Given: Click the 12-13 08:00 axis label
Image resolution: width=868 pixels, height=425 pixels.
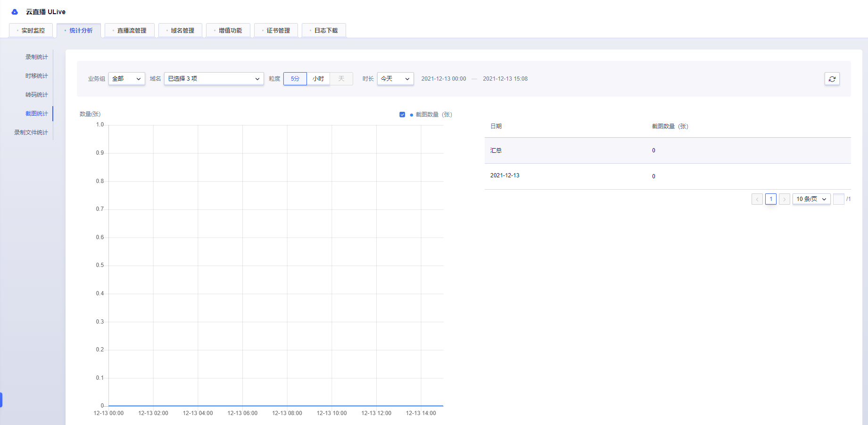Looking at the screenshot, I should coord(287,413).
